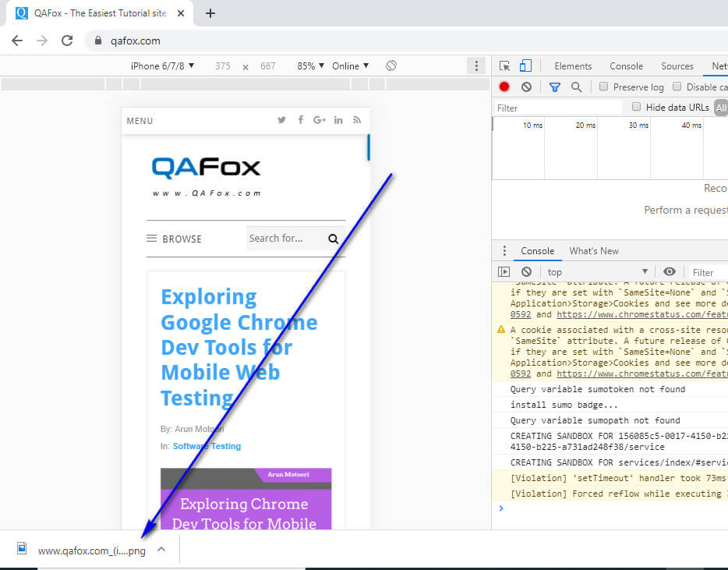Open a new browser tab
728x570 pixels.
(x=210, y=13)
